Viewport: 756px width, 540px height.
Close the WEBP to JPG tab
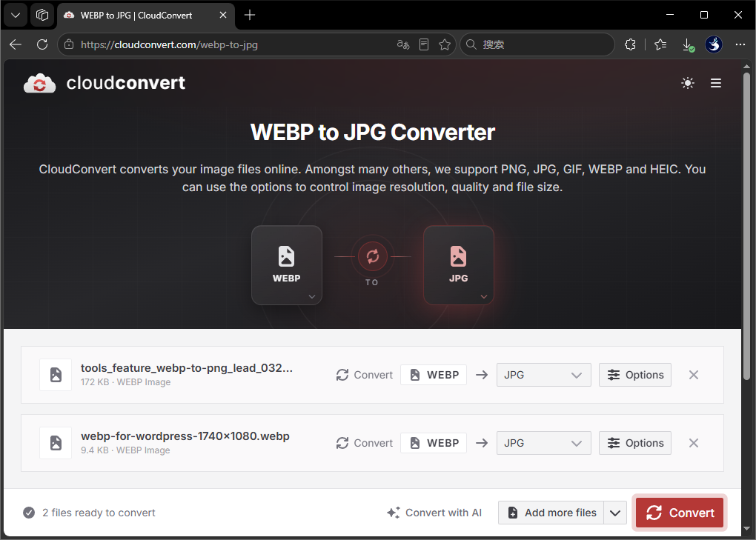223,16
